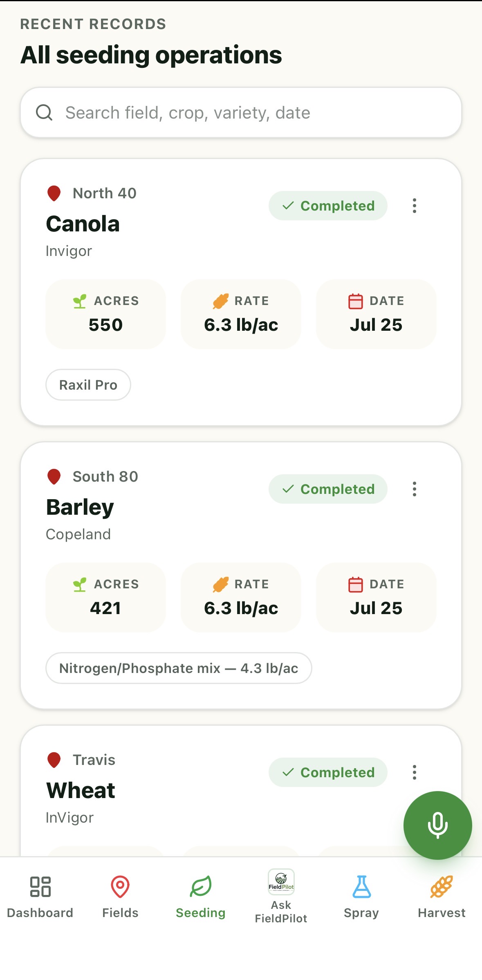Open the Dashboard tab
This screenshot has height=980, width=482.
click(x=40, y=897)
